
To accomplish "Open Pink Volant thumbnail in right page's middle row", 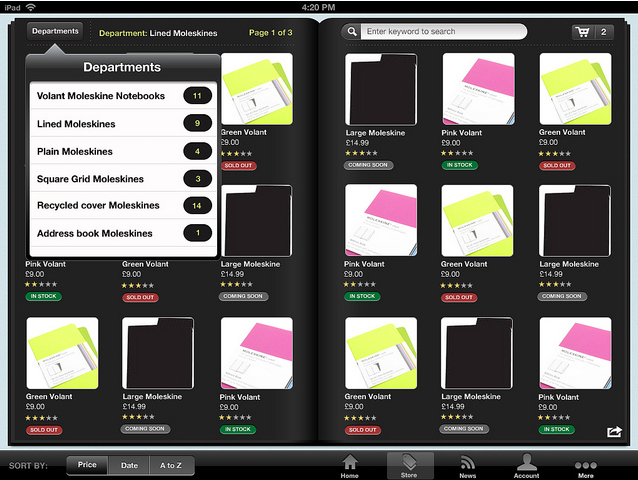I will pos(381,220).
